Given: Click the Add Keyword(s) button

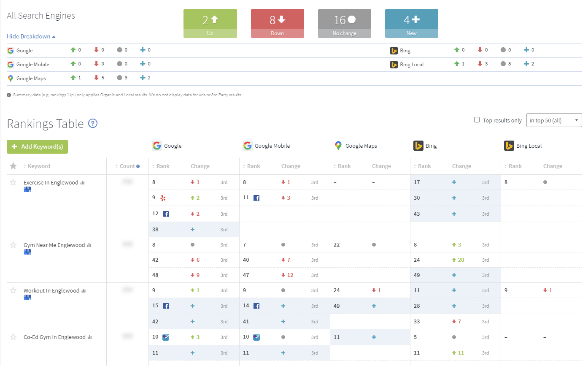Looking at the screenshot, I should (x=37, y=146).
